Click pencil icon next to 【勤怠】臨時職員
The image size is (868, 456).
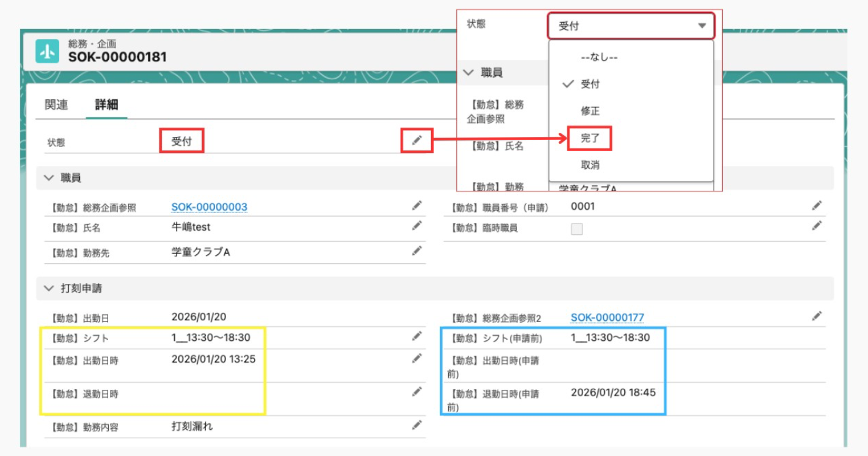pyautogui.click(x=817, y=226)
